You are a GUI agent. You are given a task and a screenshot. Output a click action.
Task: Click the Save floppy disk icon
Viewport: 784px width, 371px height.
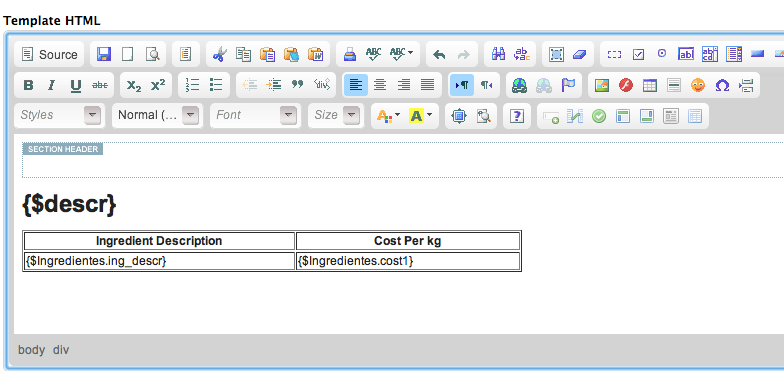[104, 54]
